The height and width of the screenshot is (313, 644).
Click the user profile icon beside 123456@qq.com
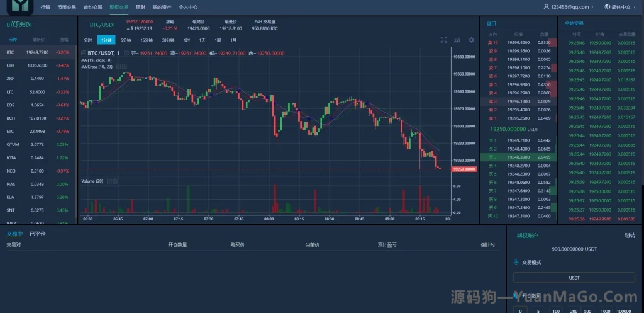point(546,7)
